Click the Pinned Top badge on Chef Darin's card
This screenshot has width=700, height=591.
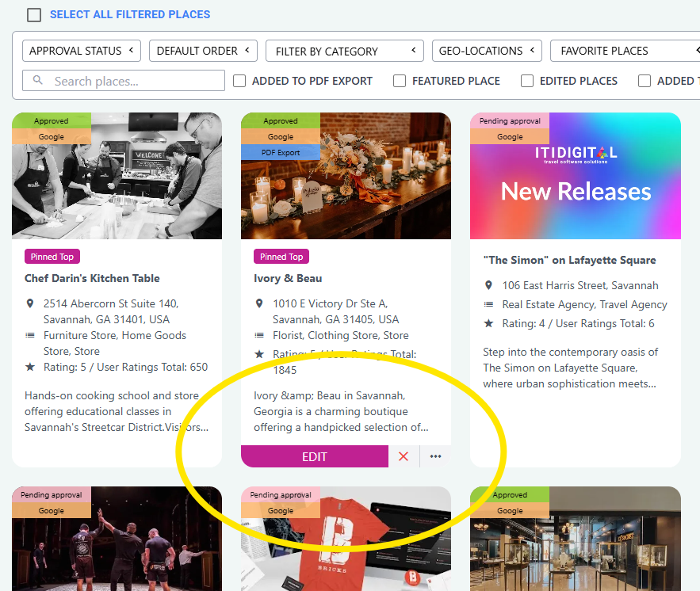point(52,257)
